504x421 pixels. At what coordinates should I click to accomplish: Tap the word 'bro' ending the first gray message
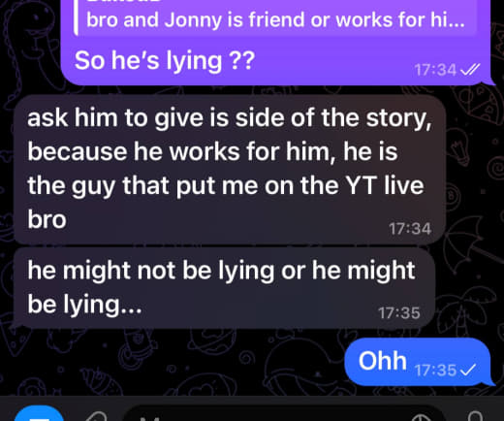(47, 219)
